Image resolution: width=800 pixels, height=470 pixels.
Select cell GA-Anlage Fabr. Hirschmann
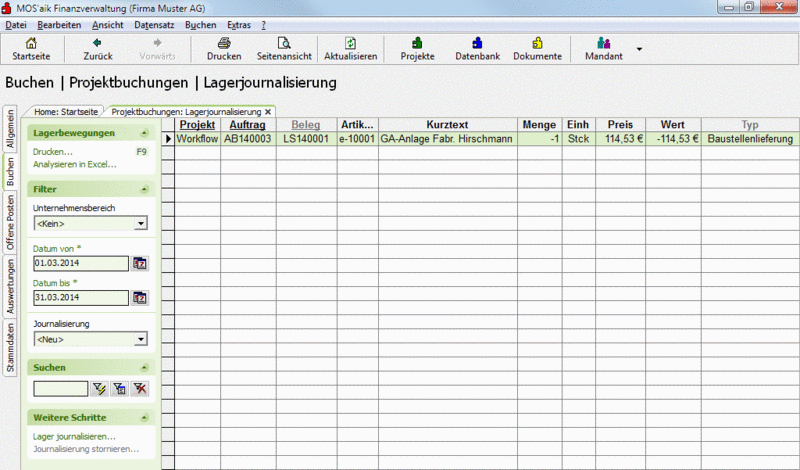pos(447,139)
